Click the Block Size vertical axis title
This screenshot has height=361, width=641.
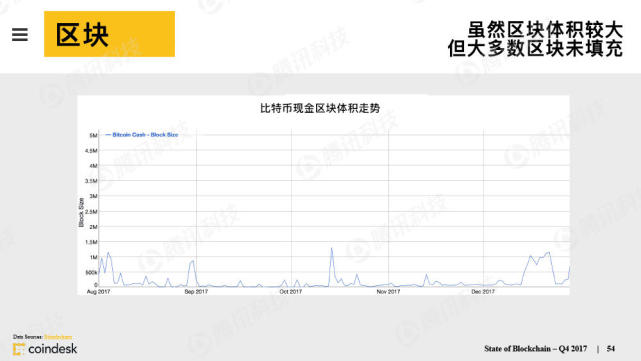(81, 212)
